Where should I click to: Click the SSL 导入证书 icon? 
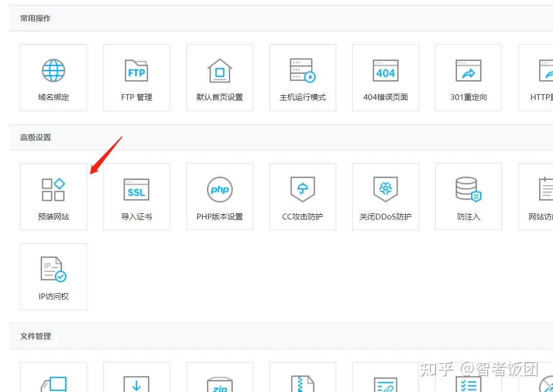(x=136, y=190)
